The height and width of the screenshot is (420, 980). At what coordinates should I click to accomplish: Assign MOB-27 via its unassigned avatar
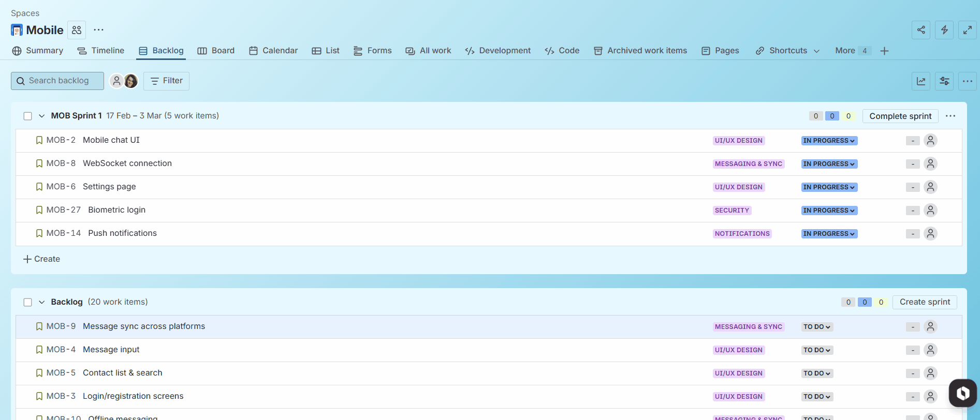click(930, 211)
